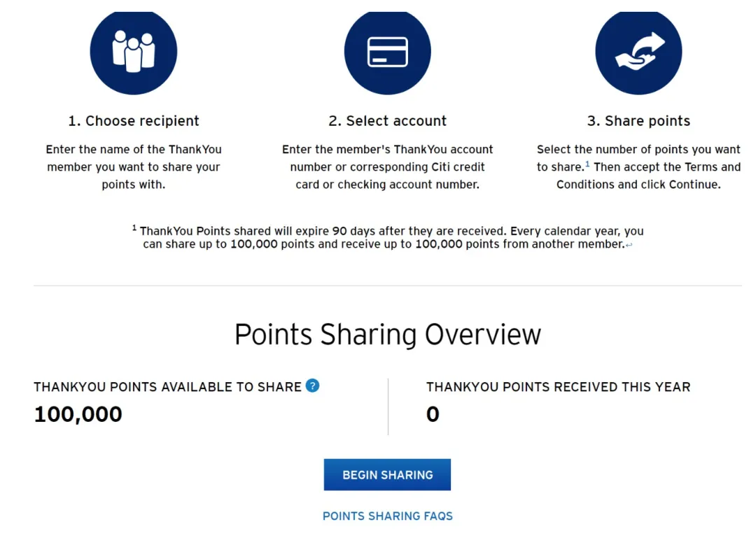Click the Share points hand icon
Viewport: 756px width, 536px height.
click(x=639, y=52)
